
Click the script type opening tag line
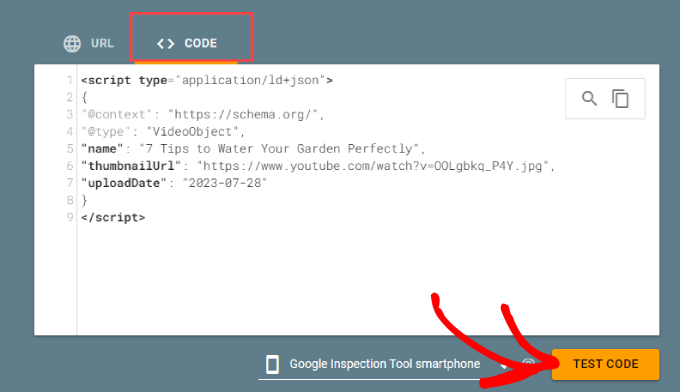tap(207, 80)
